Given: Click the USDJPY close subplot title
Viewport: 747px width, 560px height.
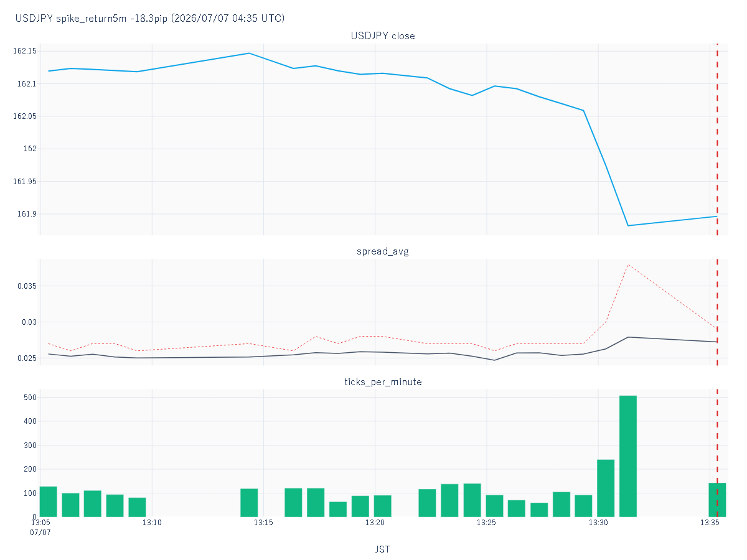Looking at the screenshot, I should [383, 35].
